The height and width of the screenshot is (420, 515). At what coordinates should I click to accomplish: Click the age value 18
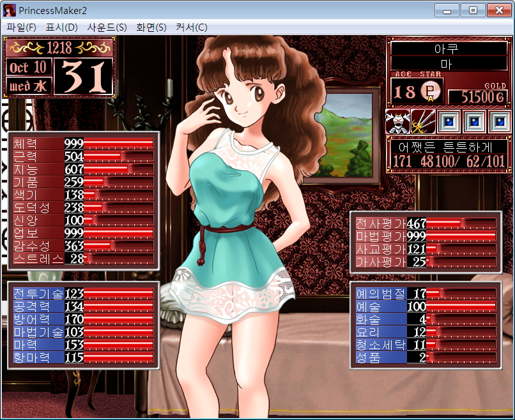pyautogui.click(x=404, y=92)
